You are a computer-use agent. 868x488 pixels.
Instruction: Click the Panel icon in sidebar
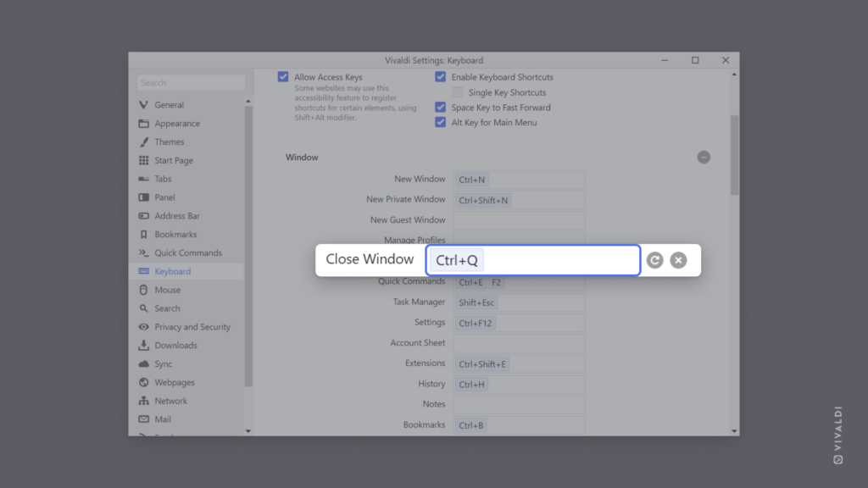click(143, 197)
